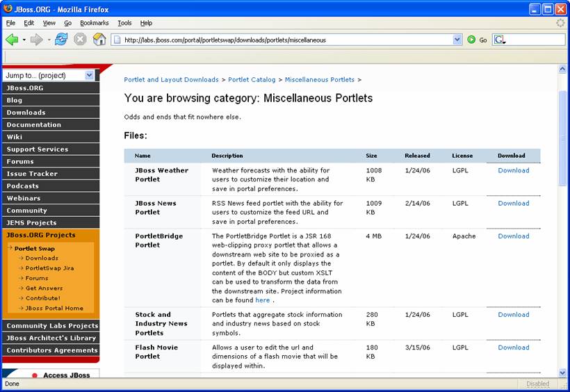Open the Go menu
This screenshot has height=392, width=570.
coord(67,23)
